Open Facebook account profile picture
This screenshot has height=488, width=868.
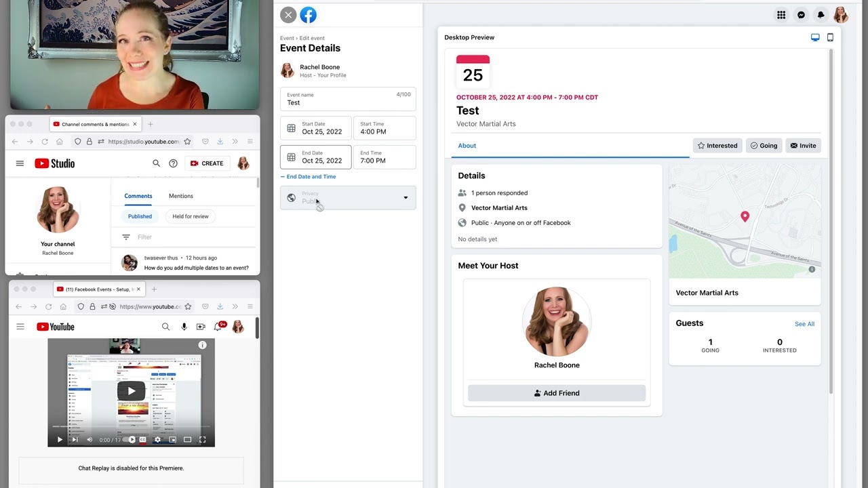841,15
